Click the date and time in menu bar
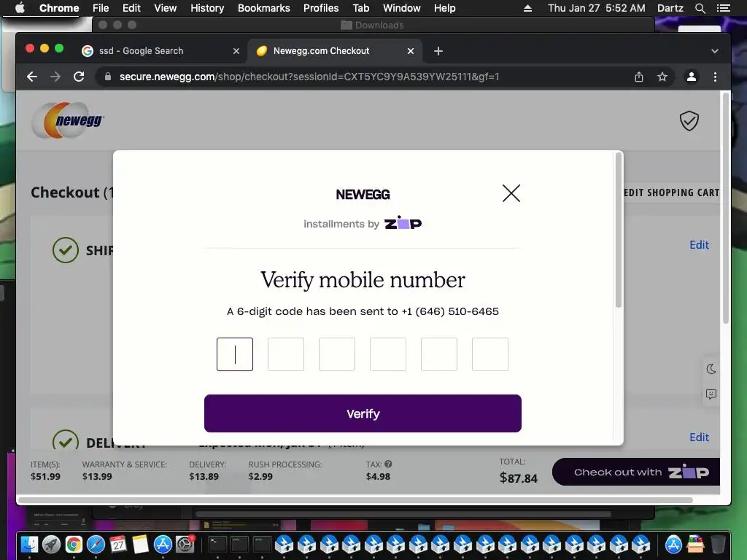Screen dimensions: 747x560 tap(597, 8)
